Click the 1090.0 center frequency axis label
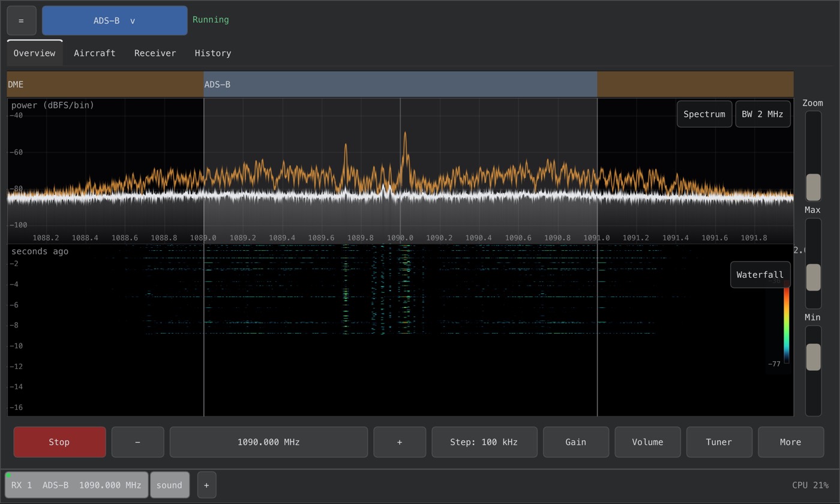Image resolution: width=840 pixels, height=504 pixels. point(400,238)
